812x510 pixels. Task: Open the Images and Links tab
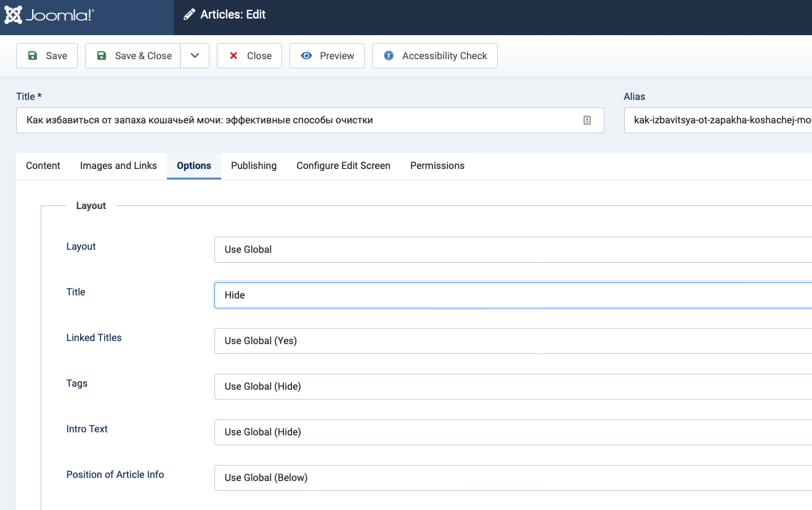point(118,165)
